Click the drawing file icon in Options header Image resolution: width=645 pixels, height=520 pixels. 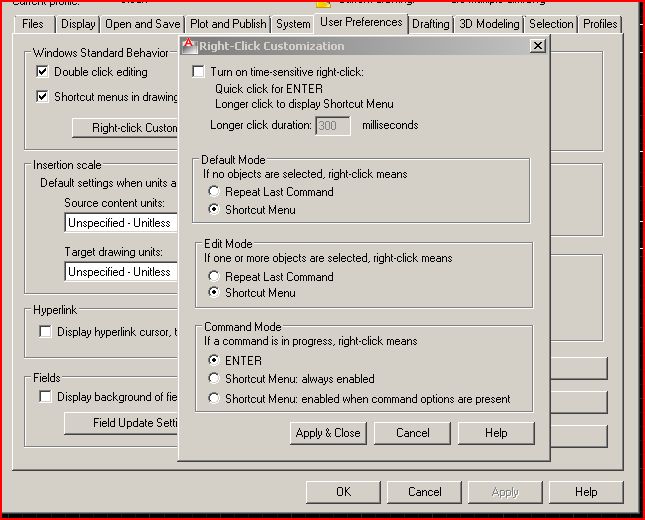[323, 4]
